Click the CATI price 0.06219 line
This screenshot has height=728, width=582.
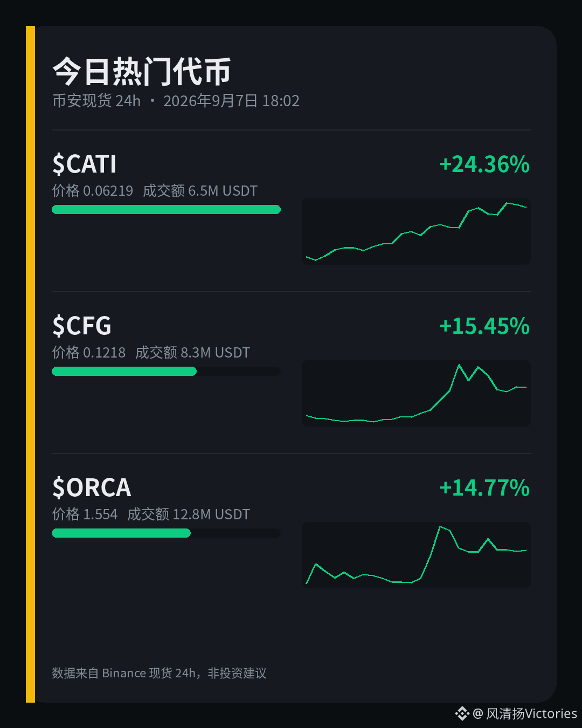pos(92,190)
